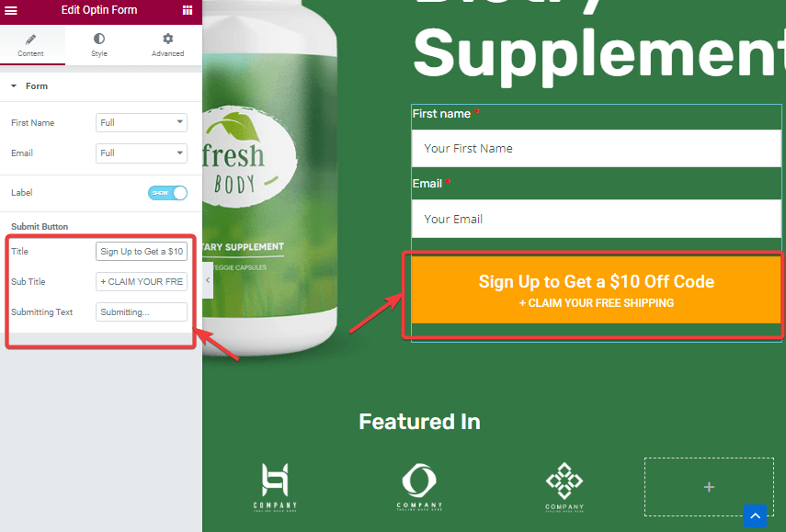Click the Sub Title input field
The image size is (786, 532).
click(x=142, y=281)
